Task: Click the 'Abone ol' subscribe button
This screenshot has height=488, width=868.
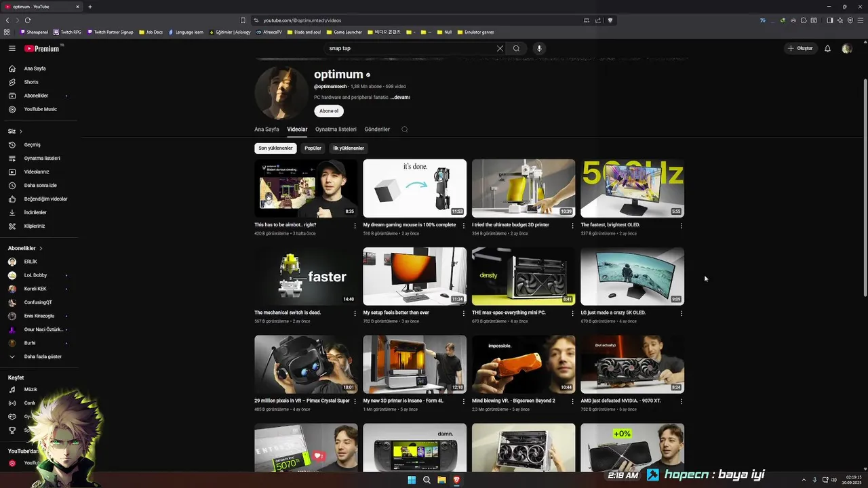Action: tap(329, 111)
